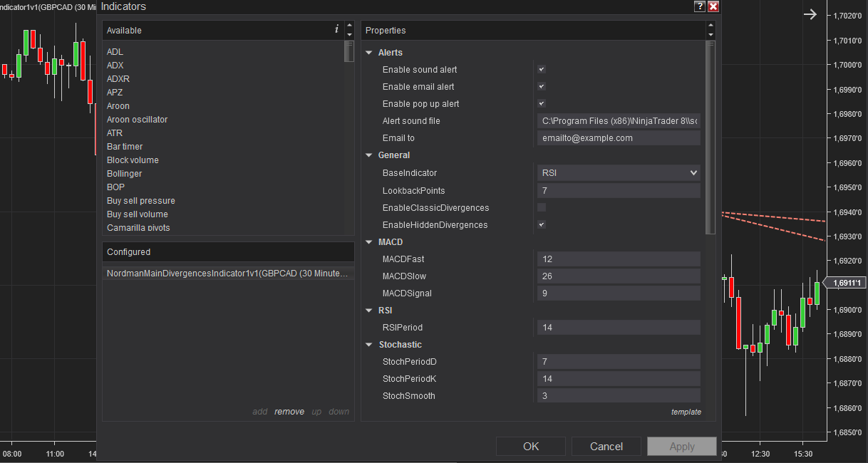
Task: Click the chart scroll-right arrow icon
Action: point(810,14)
